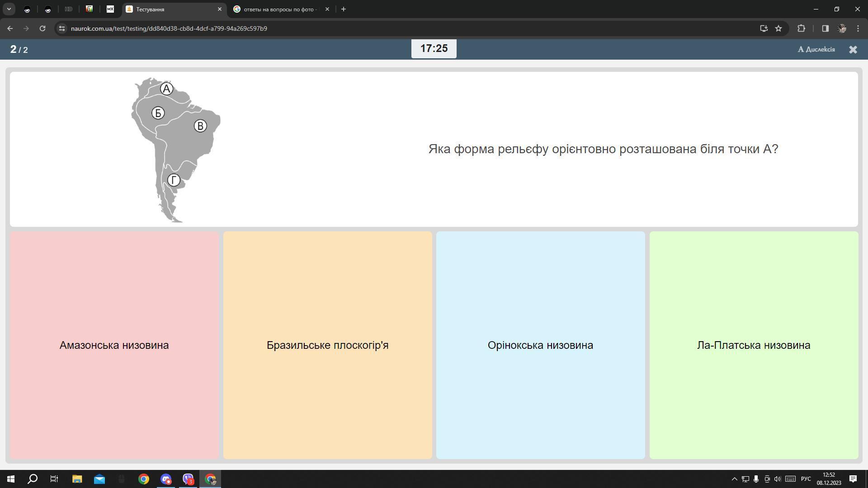Open the browser Extensions puzzle icon
This screenshot has height=488, width=868.
(x=801, y=28)
